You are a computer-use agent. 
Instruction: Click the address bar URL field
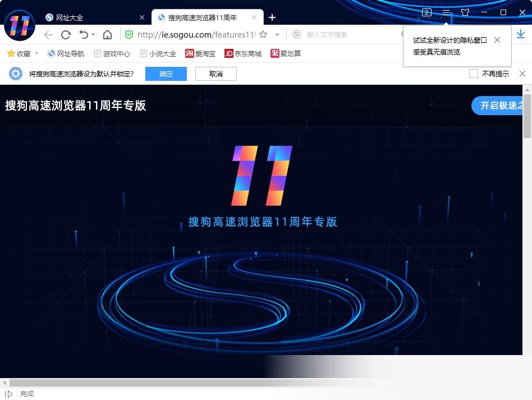pyautogui.click(x=196, y=35)
